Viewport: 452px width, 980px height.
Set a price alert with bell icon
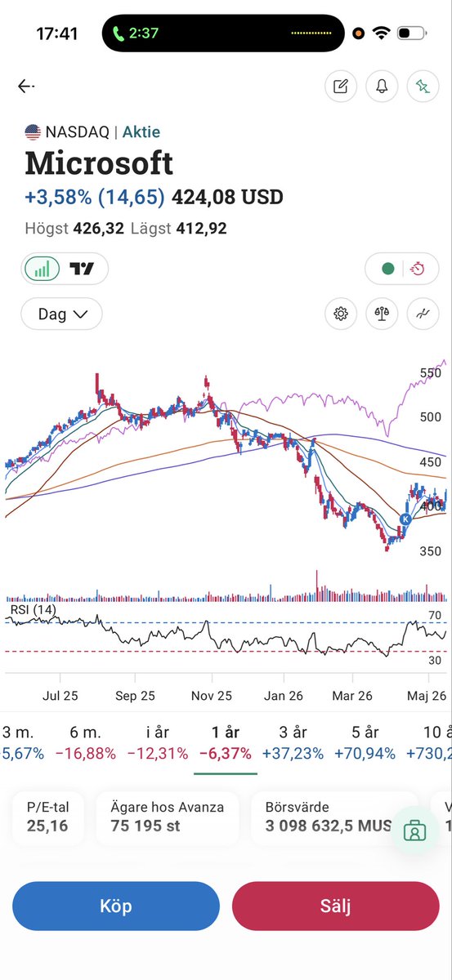pyautogui.click(x=382, y=87)
